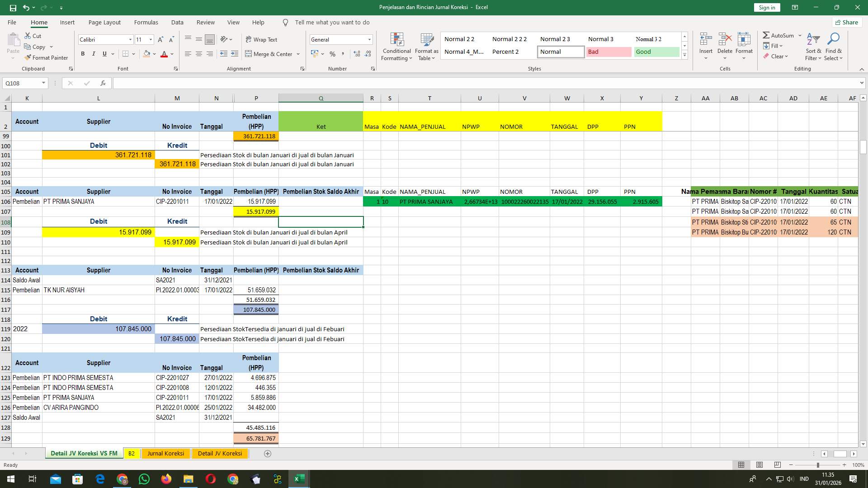
Task: Select the Italic formatting icon
Action: pos(94,53)
